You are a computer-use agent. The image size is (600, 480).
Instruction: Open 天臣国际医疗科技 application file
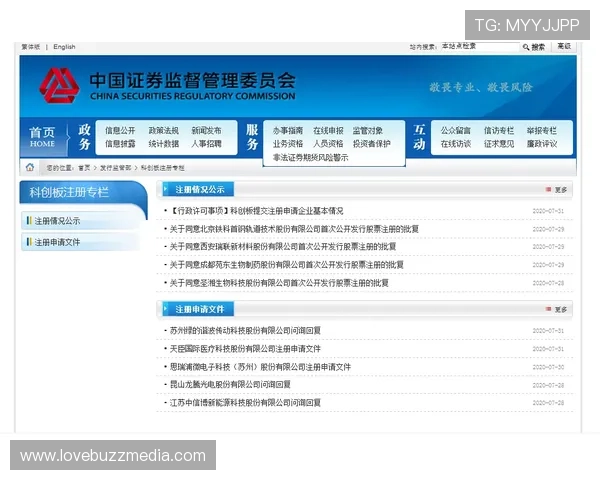(x=245, y=349)
